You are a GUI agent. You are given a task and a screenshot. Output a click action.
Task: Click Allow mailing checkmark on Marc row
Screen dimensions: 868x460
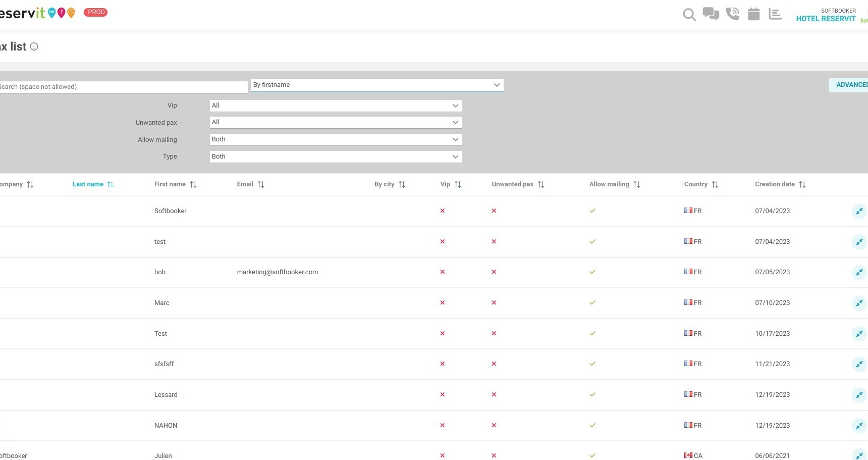(x=592, y=303)
